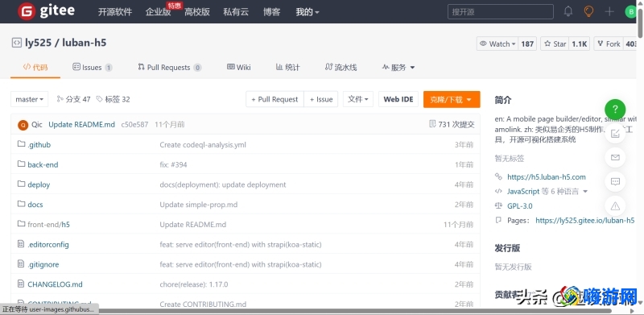
Task: Fork the repository
Action: tap(609, 44)
